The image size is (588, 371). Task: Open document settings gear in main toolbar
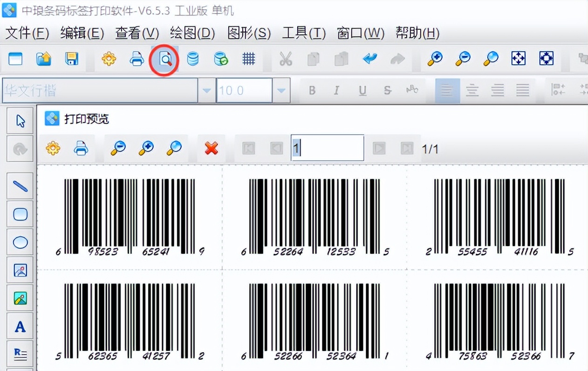[109, 59]
